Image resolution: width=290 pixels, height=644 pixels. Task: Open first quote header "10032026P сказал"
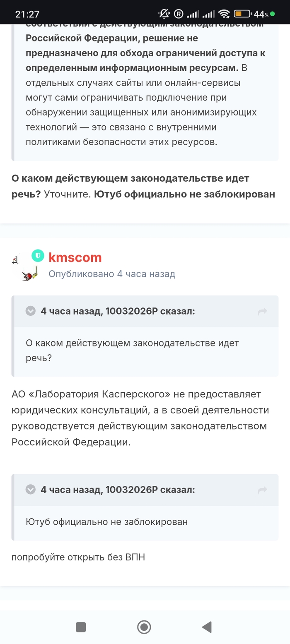[118, 311]
